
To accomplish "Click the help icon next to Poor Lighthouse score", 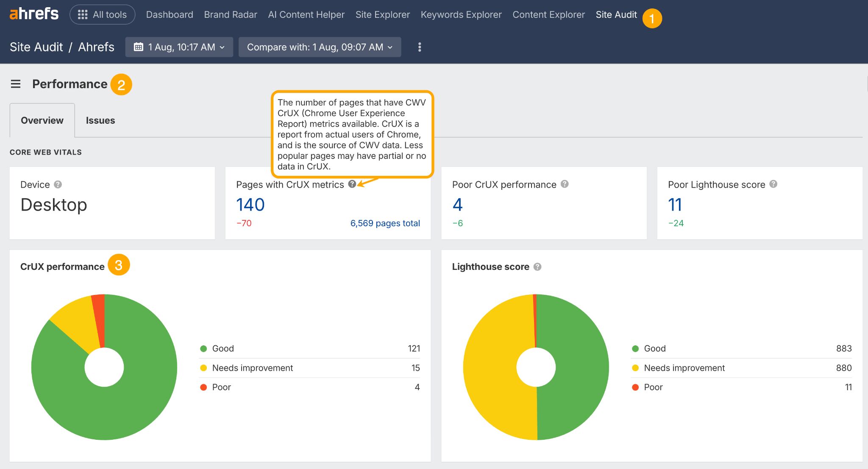I will tap(773, 184).
